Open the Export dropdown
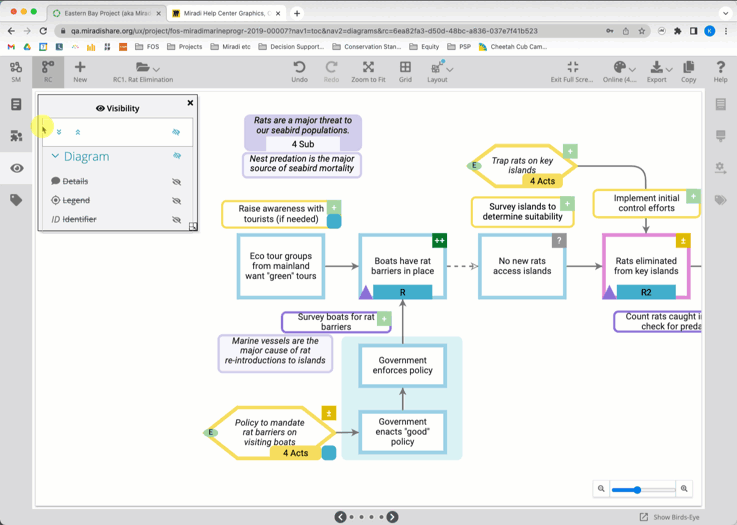 click(657, 68)
